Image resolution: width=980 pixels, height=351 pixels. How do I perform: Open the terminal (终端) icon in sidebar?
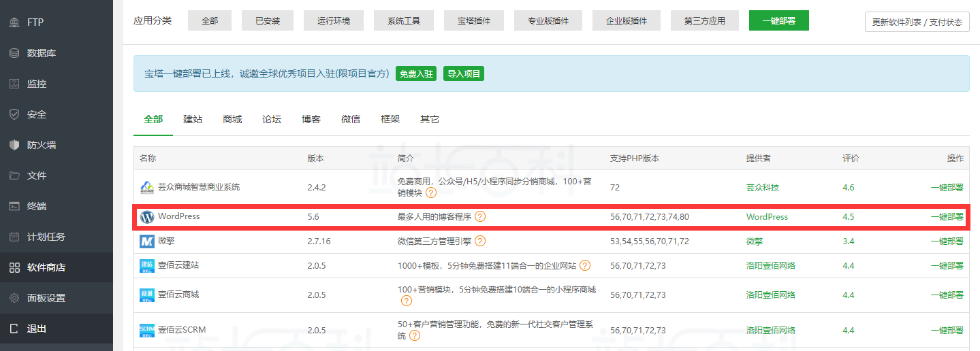[x=14, y=206]
